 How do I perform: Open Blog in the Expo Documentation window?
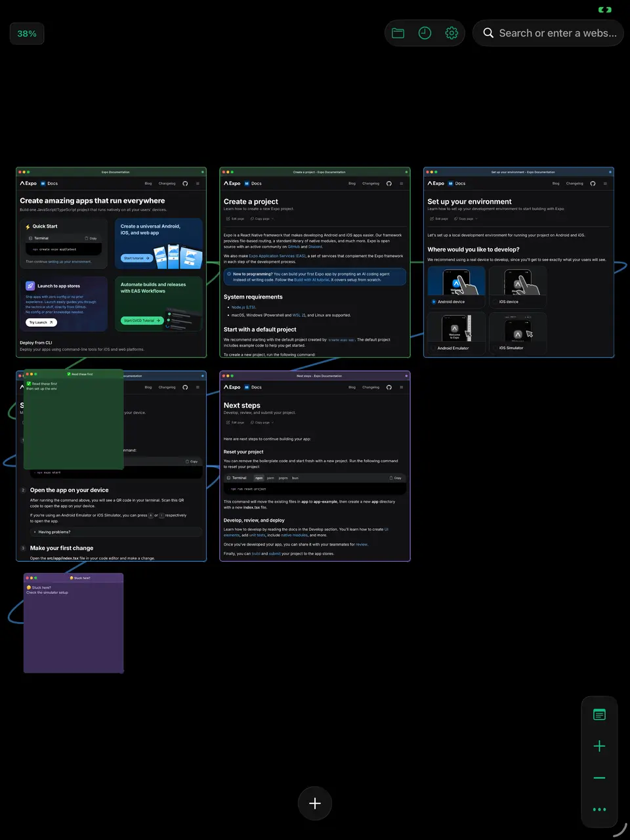coord(148,184)
